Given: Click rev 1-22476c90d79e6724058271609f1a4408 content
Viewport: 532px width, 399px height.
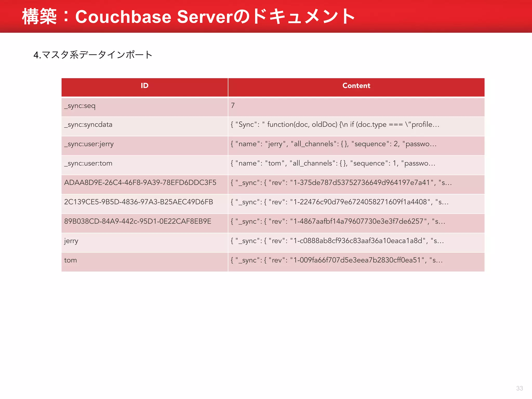Looking at the screenshot, I should pos(356,204).
